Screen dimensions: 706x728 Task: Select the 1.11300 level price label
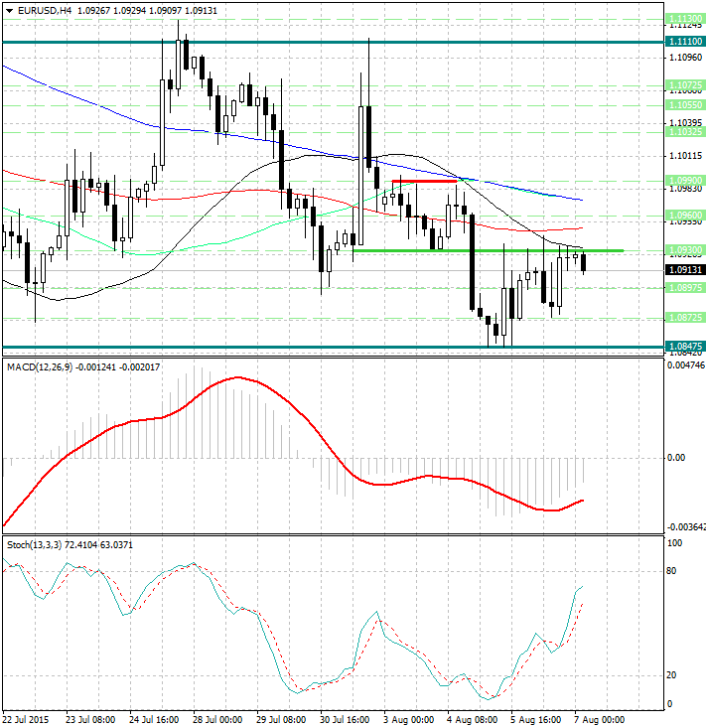coord(685,19)
